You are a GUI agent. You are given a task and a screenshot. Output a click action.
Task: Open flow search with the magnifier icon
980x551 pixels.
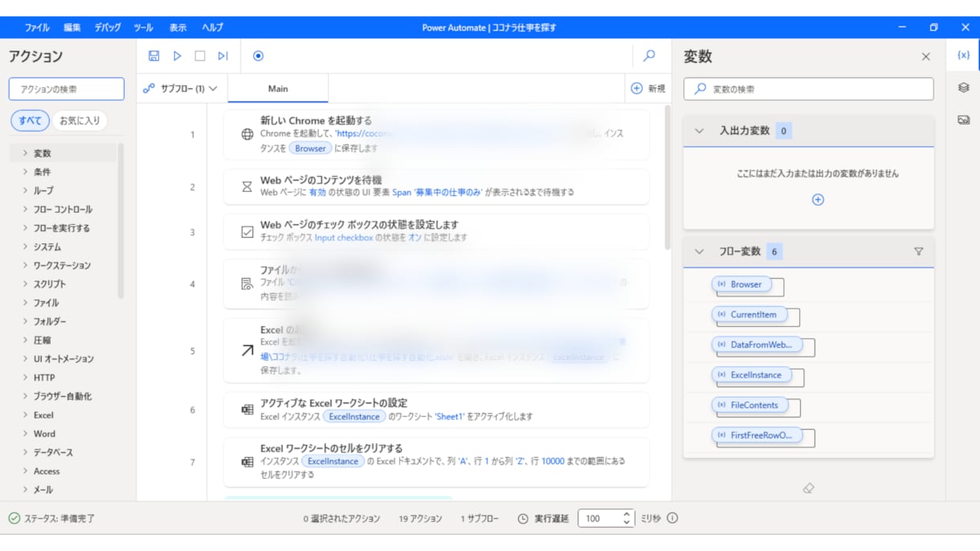(x=649, y=56)
